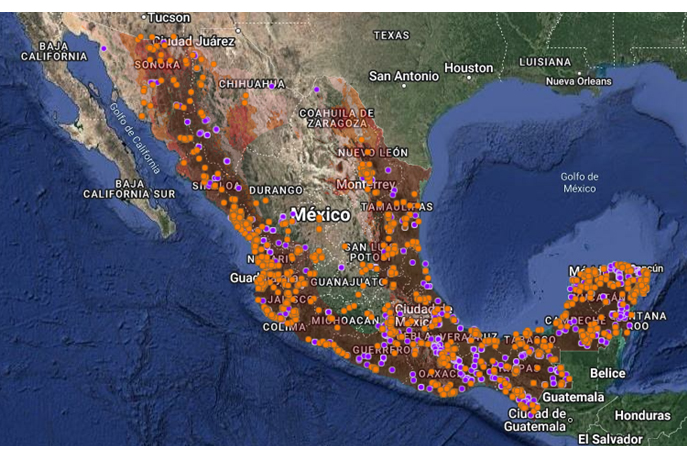The image size is (687, 458).
Task: Click the Cancún city label
Action: tap(648, 268)
